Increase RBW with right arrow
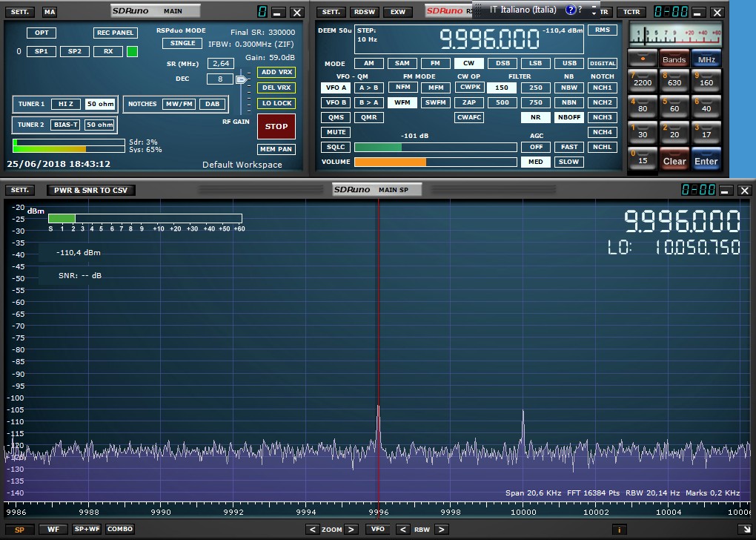 [x=441, y=530]
